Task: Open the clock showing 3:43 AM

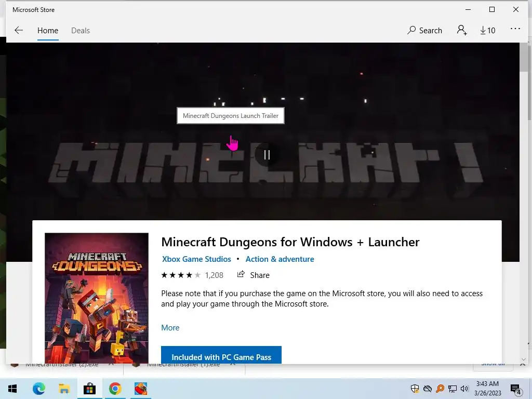Action: click(487, 389)
